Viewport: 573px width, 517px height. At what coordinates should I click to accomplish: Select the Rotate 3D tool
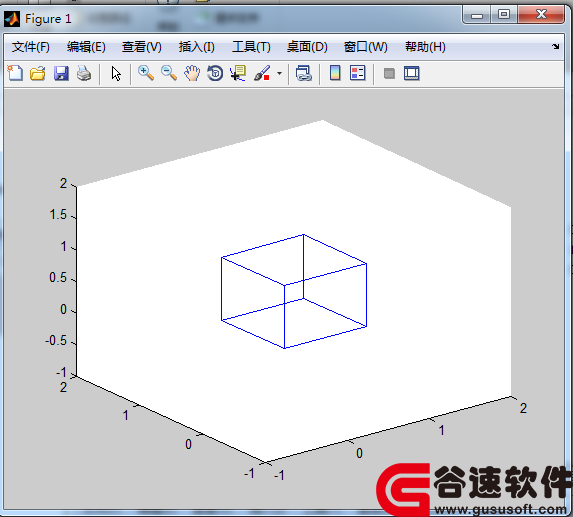point(215,73)
